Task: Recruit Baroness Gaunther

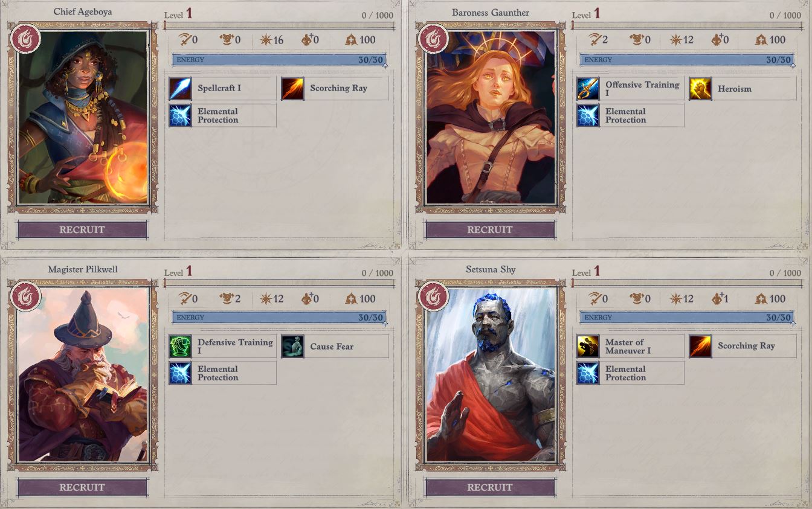Action: tap(490, 230)
